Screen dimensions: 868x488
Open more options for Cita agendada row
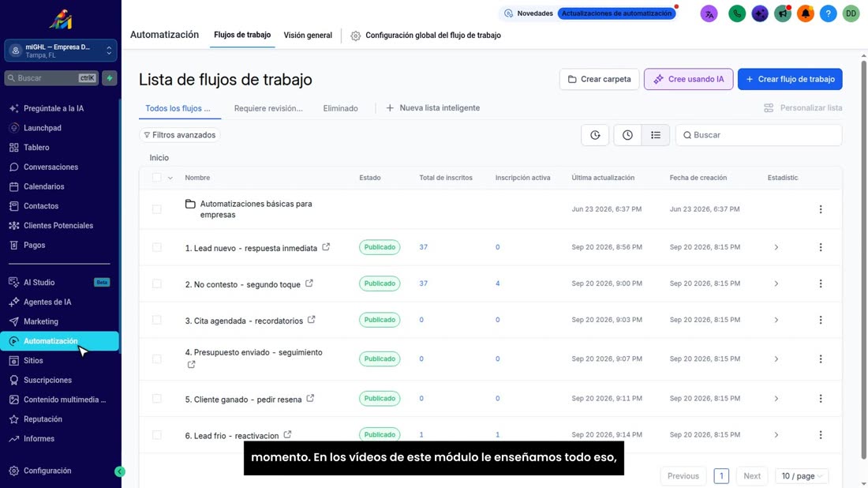(x=821, y=320)
